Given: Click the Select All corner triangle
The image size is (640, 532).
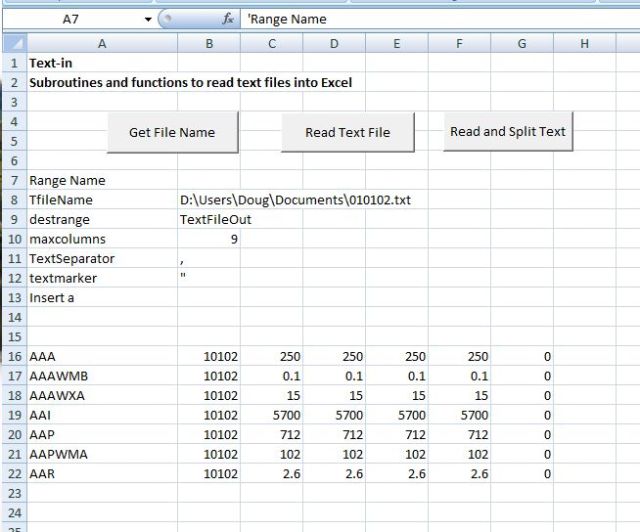Looking at the screenshot, I should pos(12,43).
